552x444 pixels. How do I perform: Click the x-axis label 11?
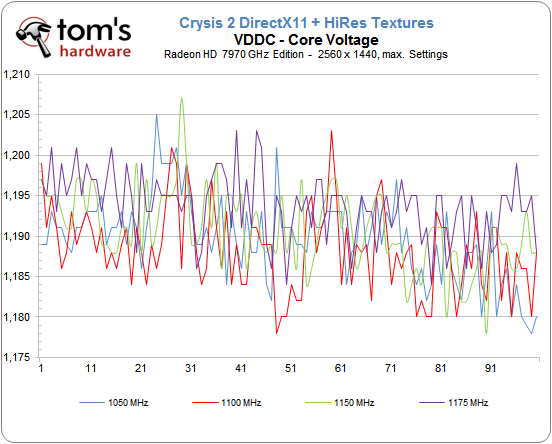point(91,368)
